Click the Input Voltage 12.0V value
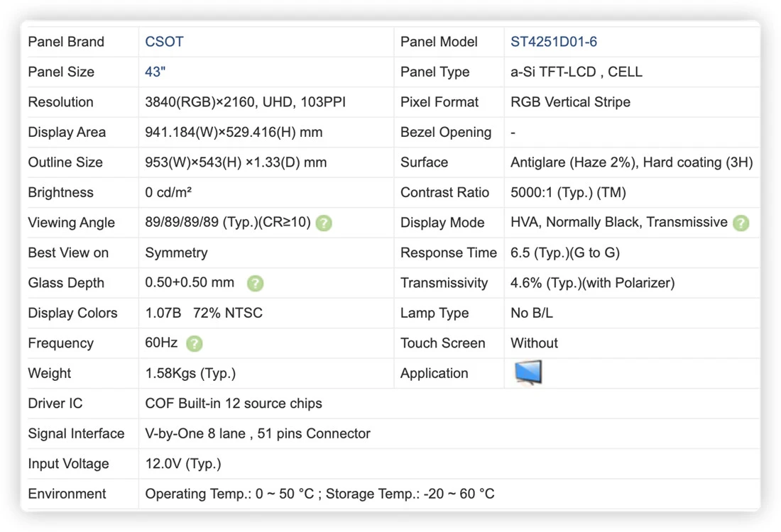 [x=182, y=464]
